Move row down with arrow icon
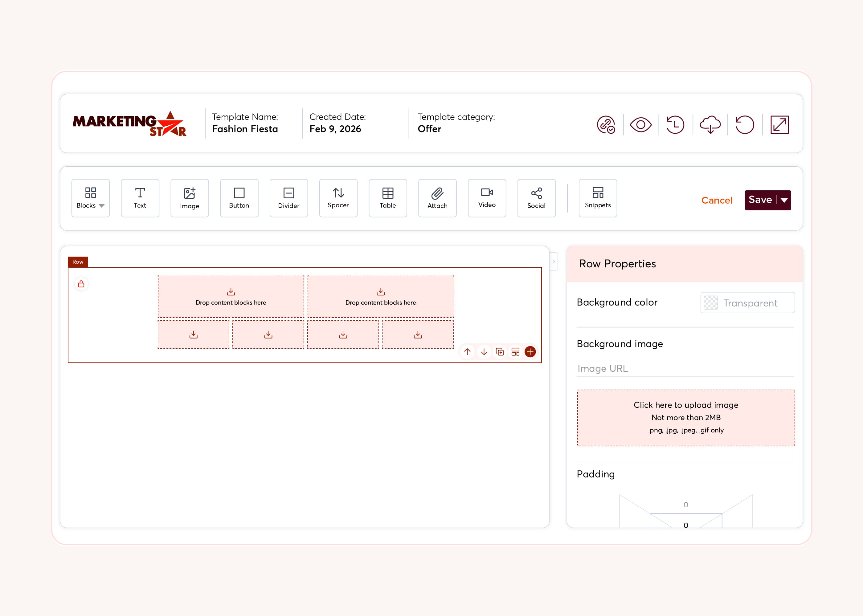Screen dimensions: 863x616 (484, 352)
